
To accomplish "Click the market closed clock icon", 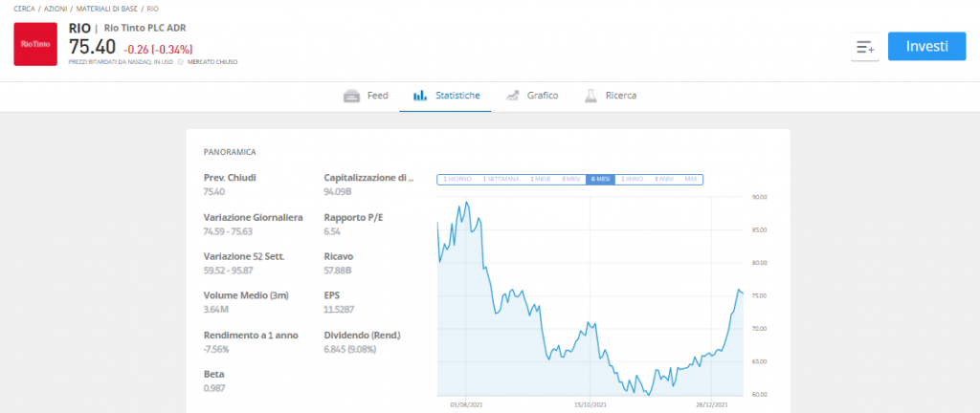I will coord(180,62).
